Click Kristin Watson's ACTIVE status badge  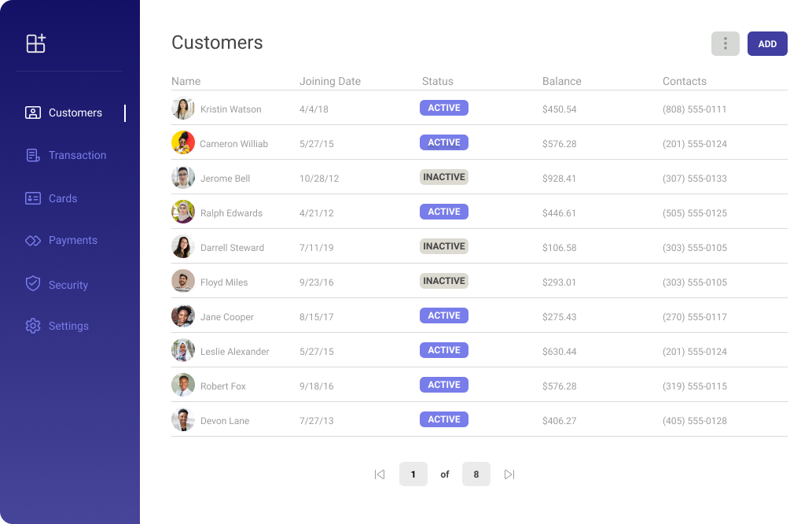coord(444,108)
